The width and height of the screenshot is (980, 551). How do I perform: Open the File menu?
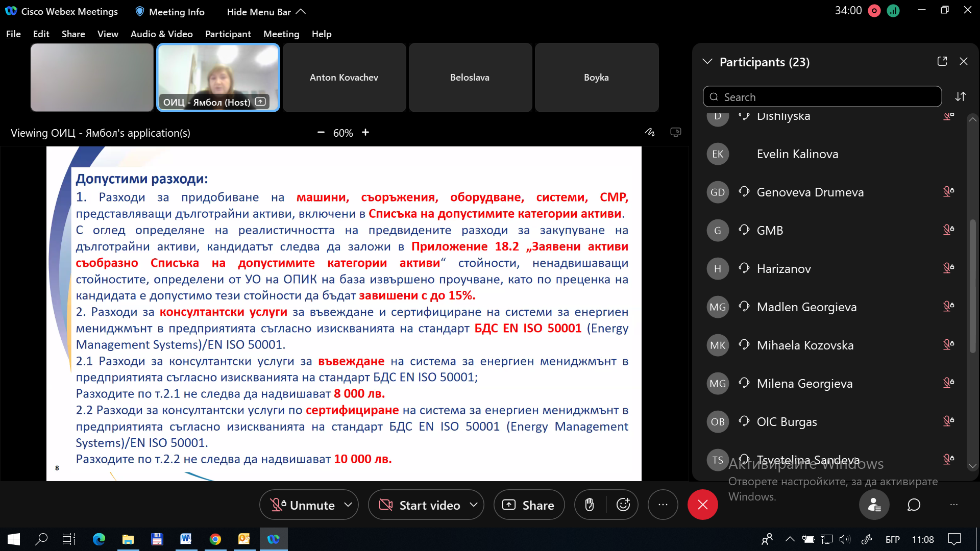pos(13,34)
